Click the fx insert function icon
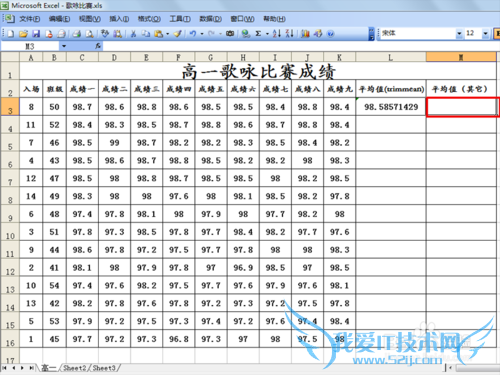 [98, 46]
